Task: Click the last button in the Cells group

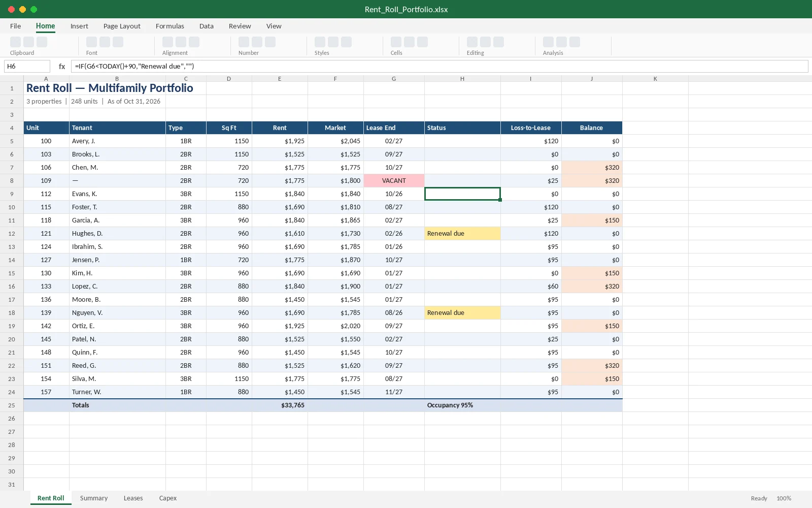Action: (423, 42)
